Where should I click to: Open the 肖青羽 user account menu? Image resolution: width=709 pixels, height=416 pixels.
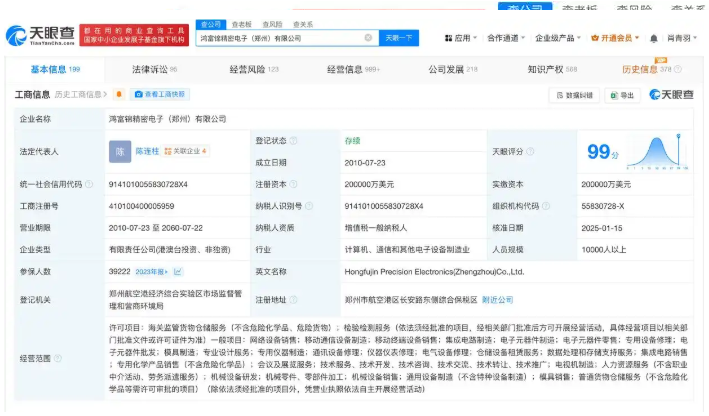tap(682, 38)
